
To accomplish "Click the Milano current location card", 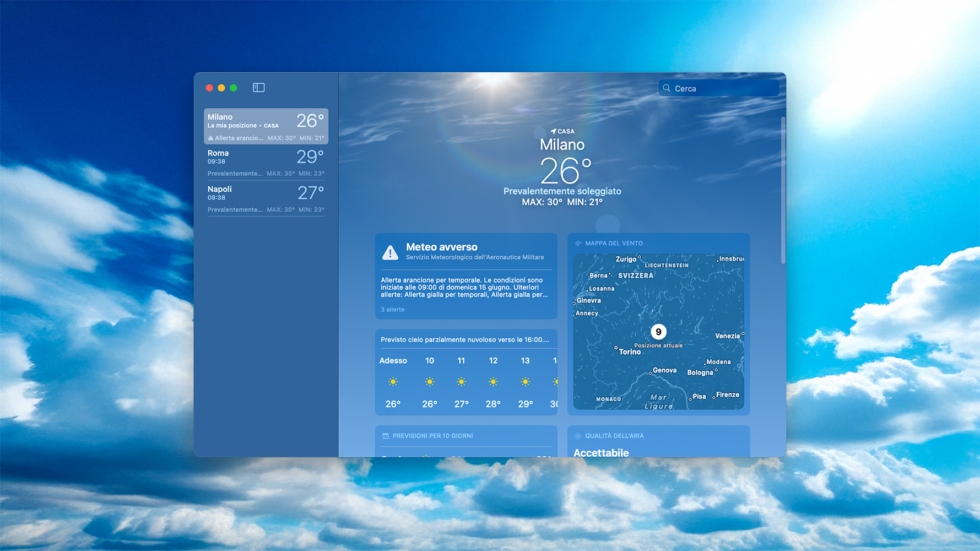I will pos(266,126).
